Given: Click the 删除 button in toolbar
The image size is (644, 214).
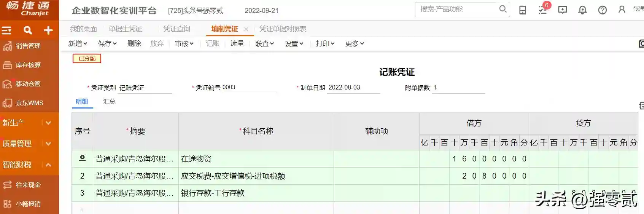Looking at the screenshot, I should pyautogui.click(x=134, y=44).
